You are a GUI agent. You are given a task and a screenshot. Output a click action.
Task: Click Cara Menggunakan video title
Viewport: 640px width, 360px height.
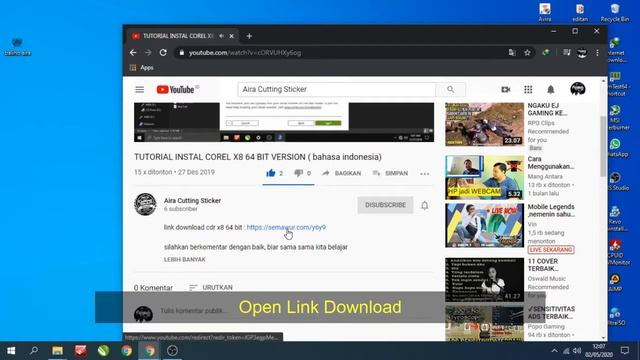(551, 162)
